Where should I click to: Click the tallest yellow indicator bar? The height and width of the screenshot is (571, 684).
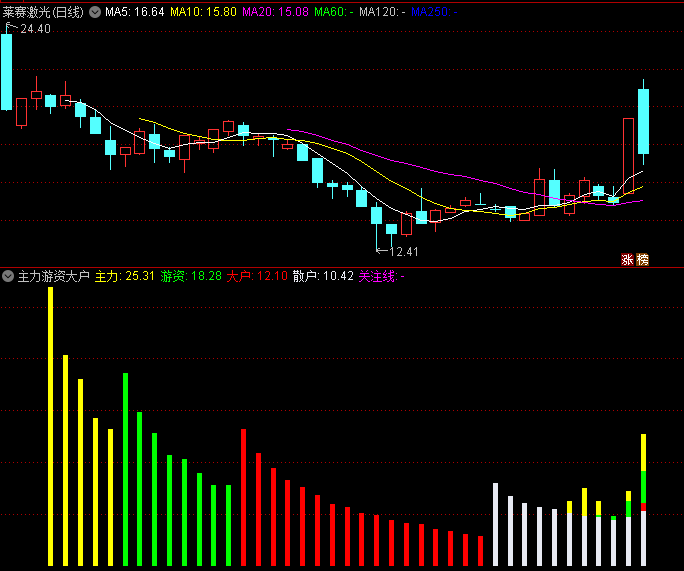coord(51,426)
